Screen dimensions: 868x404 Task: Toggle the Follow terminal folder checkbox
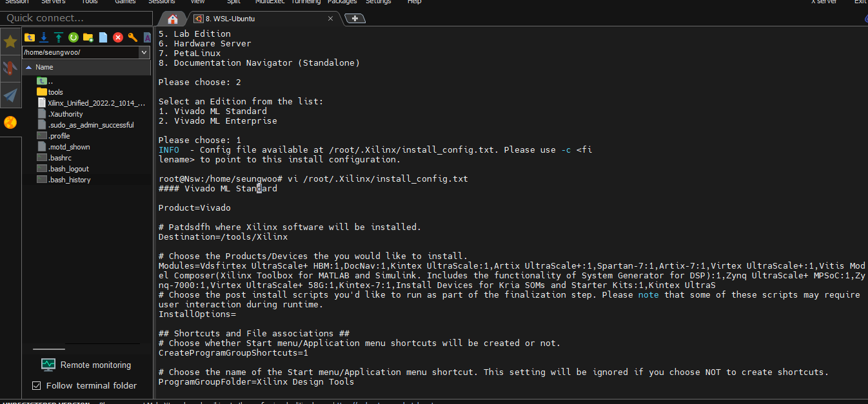point(37,385)
